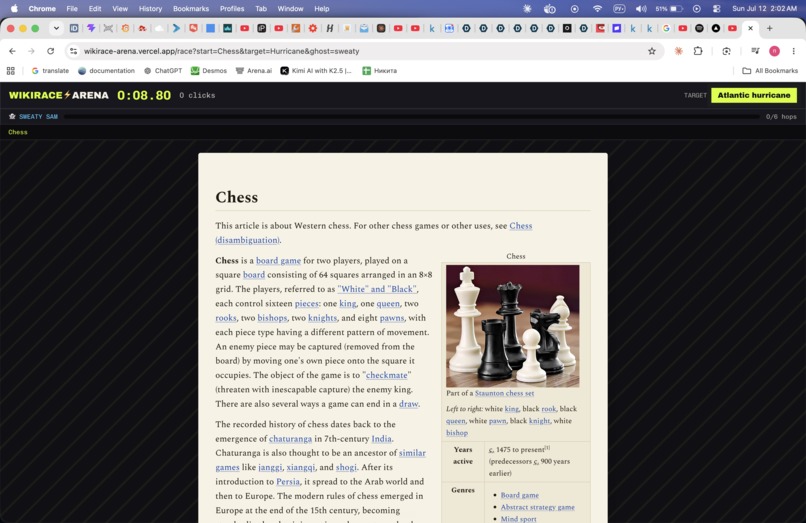Follow the 'board game' link in intro
806x523 pixels.
[278, 261]
